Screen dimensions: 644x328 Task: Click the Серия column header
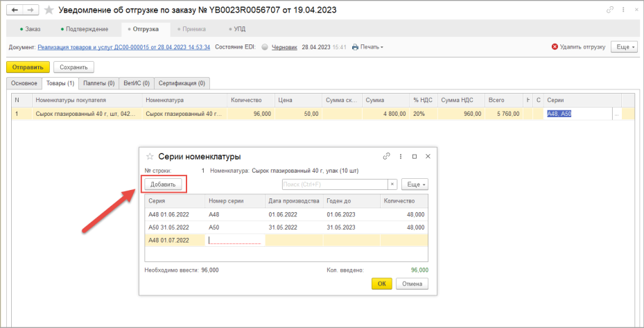[175, 201]
